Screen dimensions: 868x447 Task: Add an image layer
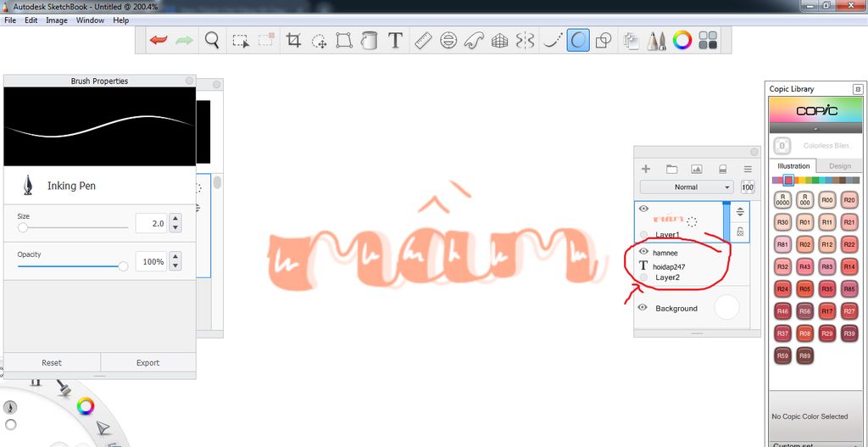697,169
